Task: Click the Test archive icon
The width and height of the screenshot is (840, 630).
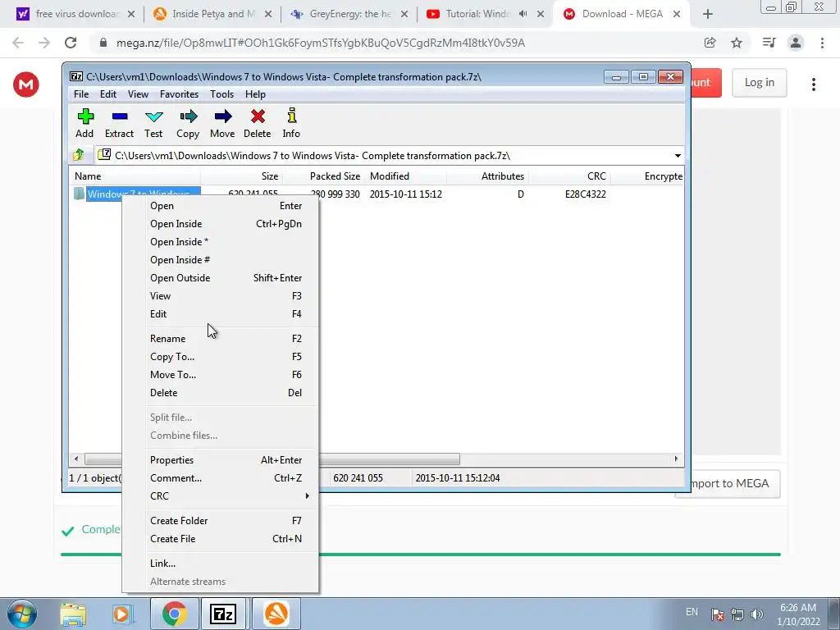Action: coord(153,116)
